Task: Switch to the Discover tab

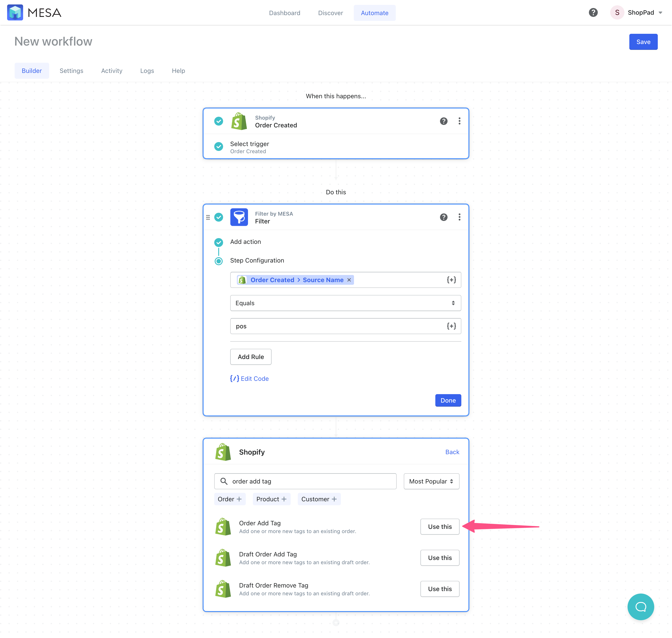Action: (330, 13)
